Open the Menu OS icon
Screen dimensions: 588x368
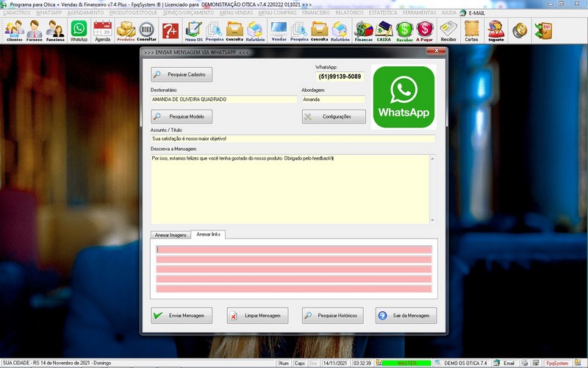193,31
